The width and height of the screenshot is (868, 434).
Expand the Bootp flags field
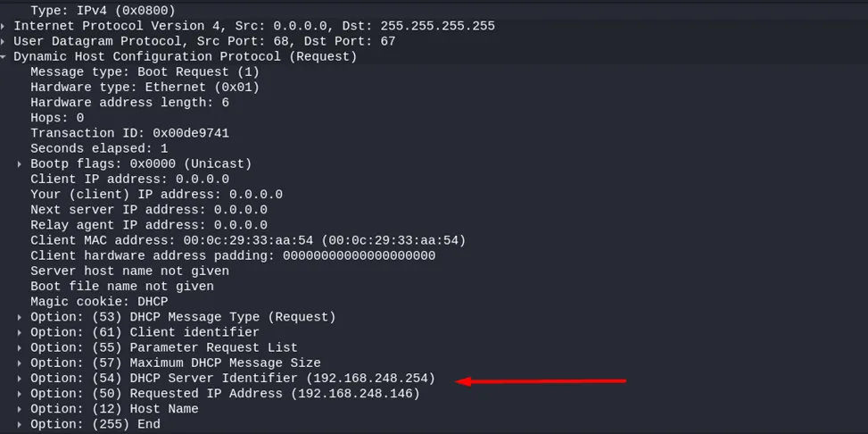(x=20, y=164)
